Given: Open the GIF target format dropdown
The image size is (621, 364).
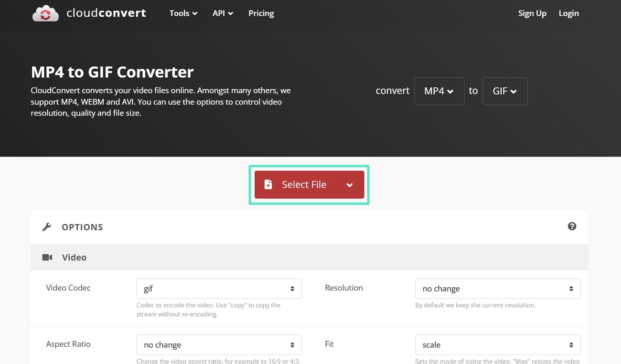Looking at the screenshot, I should coord(505,91).
